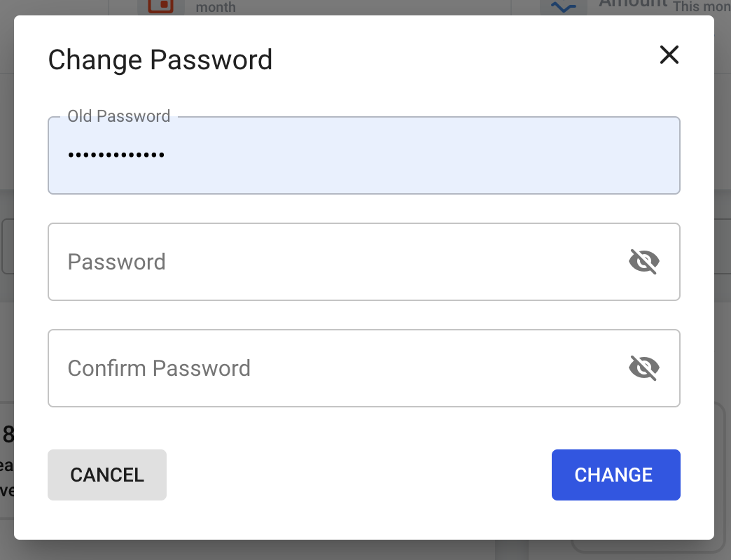Submit with the blue CHANGE button

click(x=615, y=475)
